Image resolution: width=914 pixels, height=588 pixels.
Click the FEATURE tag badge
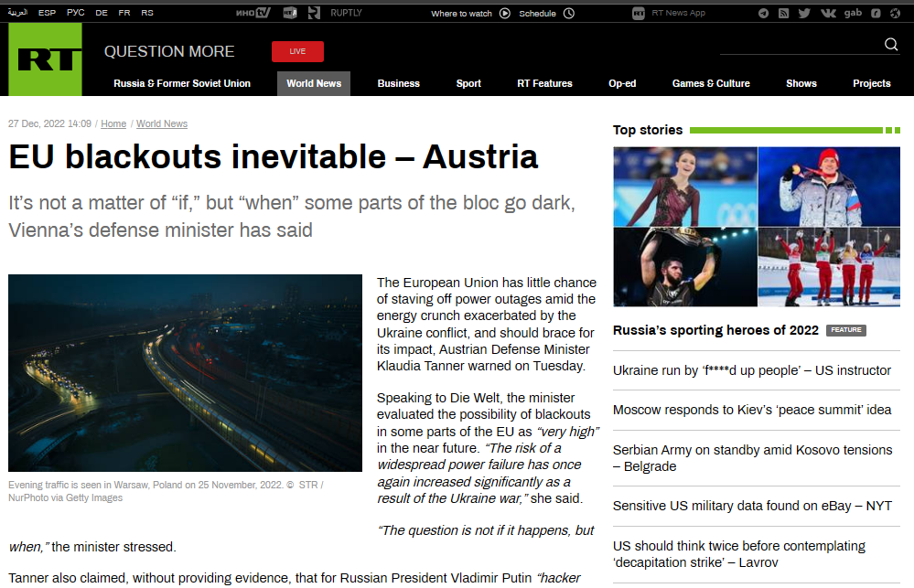coord(845,330)
